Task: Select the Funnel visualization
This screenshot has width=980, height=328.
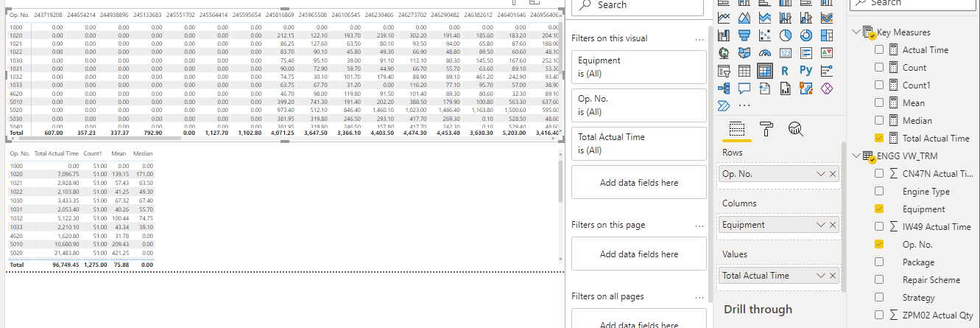Action: pyautogui.click(x=744, y=35)
